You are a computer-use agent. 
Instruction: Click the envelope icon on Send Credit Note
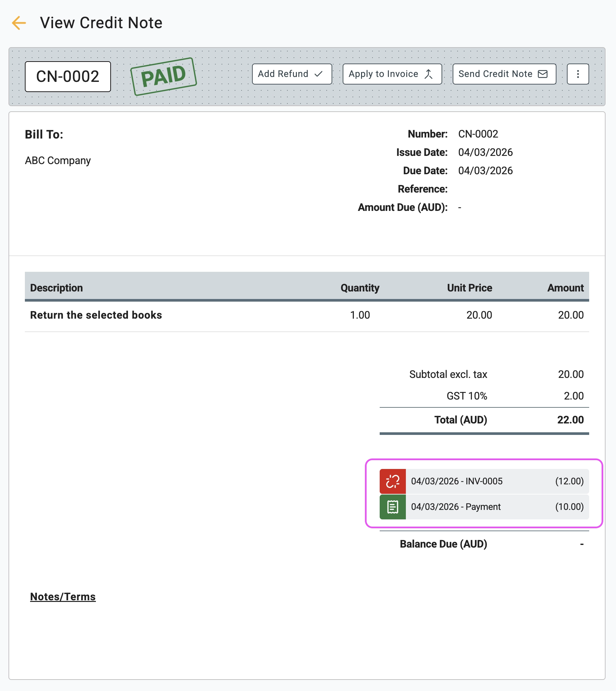click(x=543, y=74)
